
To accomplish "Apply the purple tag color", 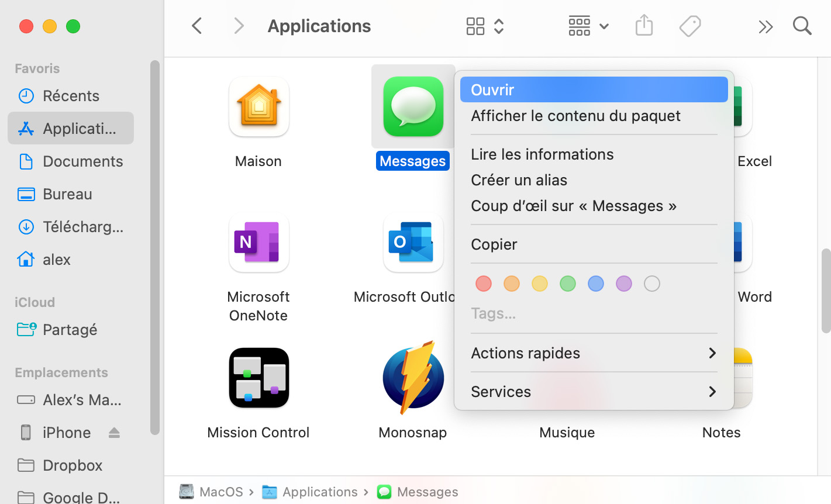I will click(x=624, y=284).
